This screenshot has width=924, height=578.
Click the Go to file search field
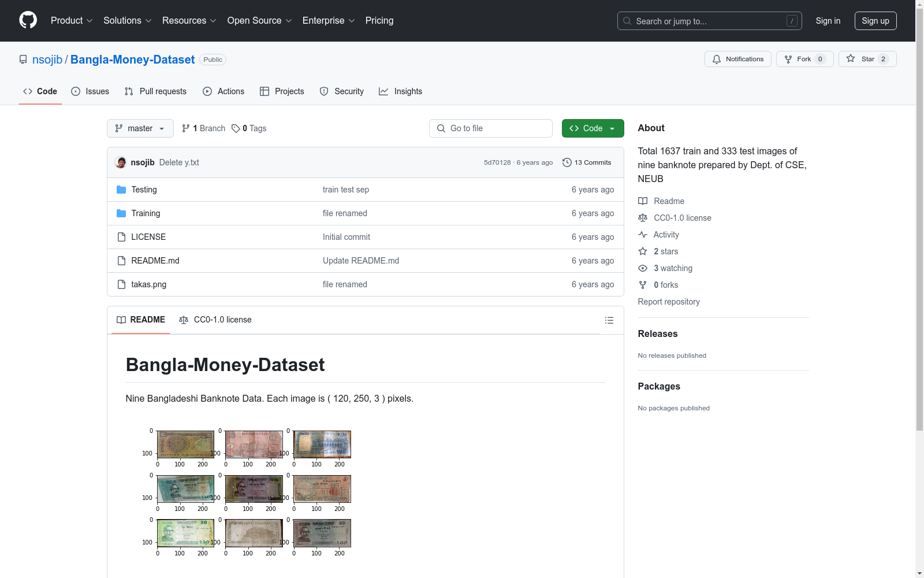click(x=491, y=128)
